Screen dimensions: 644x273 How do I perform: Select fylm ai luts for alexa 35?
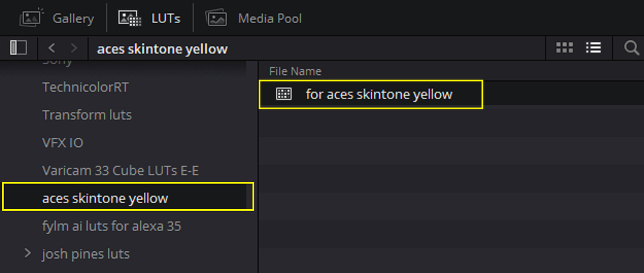[112, 226]
